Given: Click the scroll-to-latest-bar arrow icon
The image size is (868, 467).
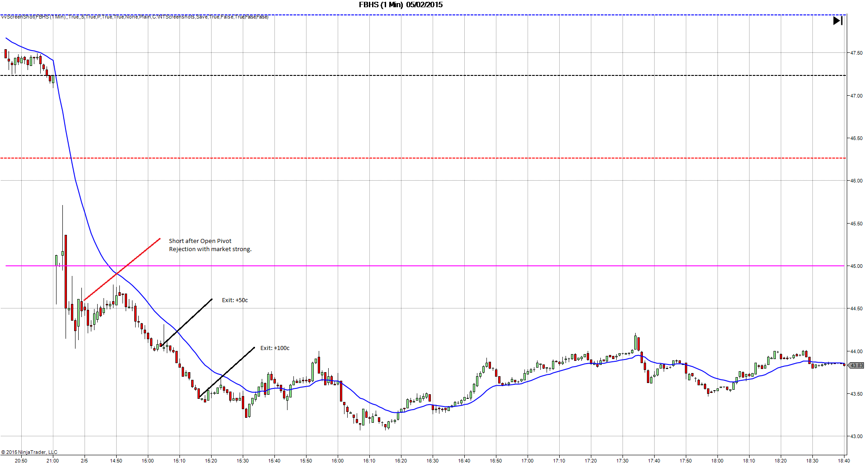Looking at the screenshot, I should click(x=838, y=21).
